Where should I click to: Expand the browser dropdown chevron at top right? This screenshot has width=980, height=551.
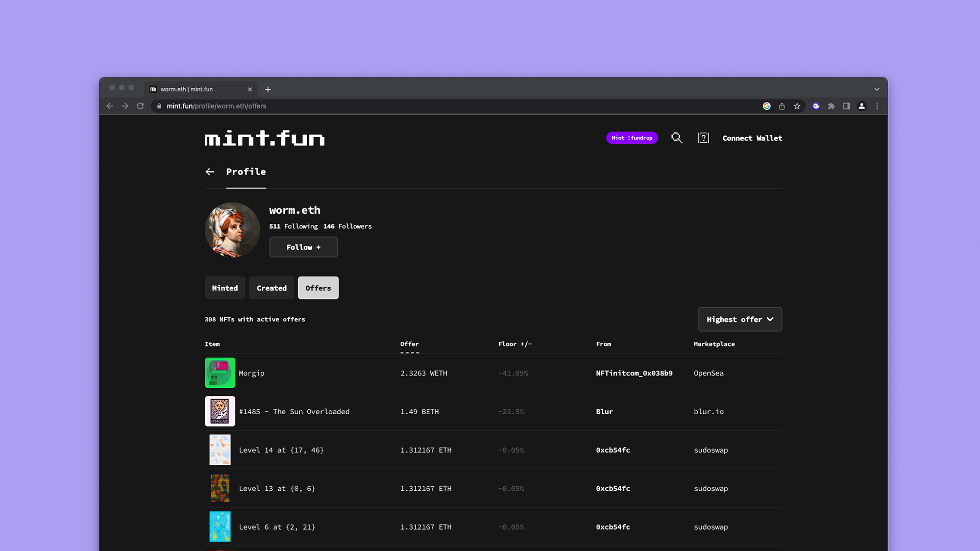[876, 89]
